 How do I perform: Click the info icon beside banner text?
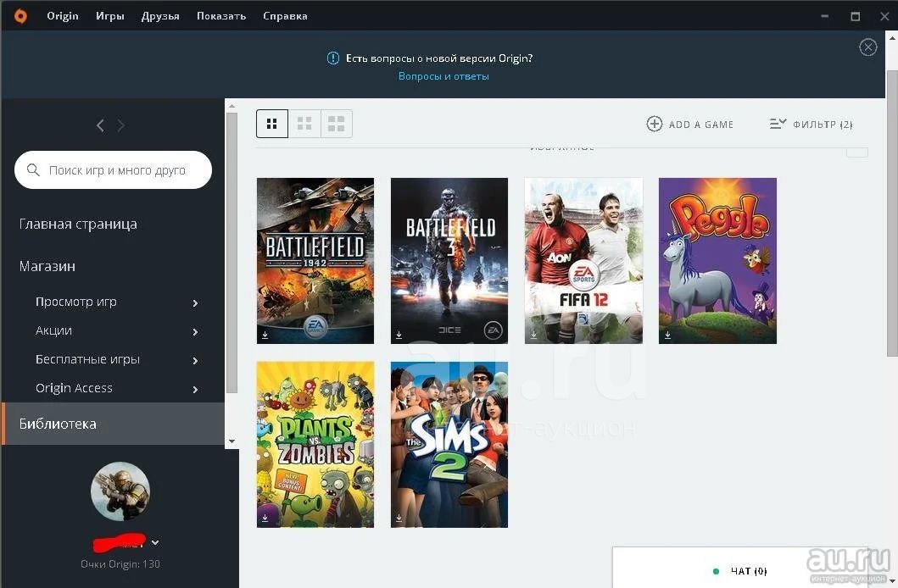[332, 58]
